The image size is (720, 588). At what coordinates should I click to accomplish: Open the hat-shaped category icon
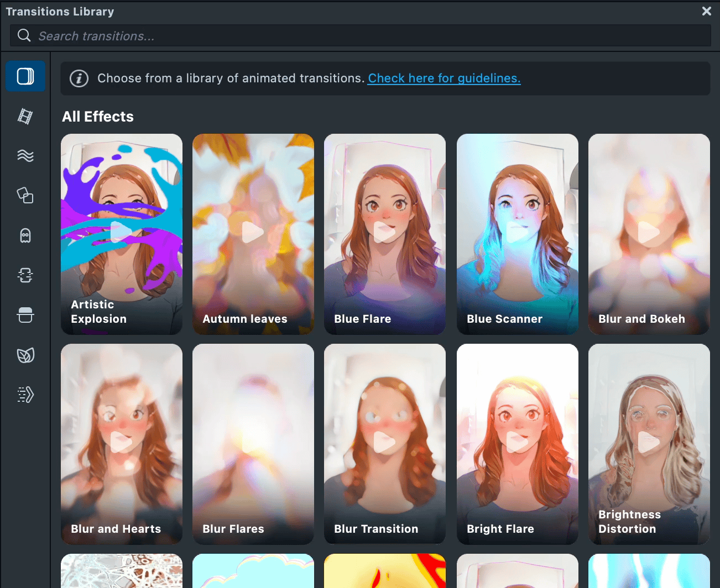click(25, 315)
